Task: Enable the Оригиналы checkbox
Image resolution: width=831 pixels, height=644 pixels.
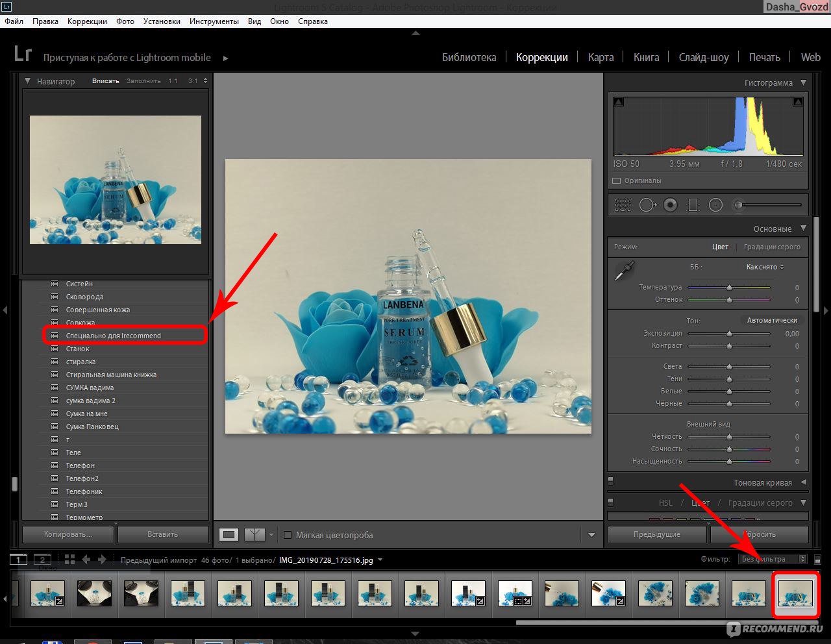Action: coord(617,180)
